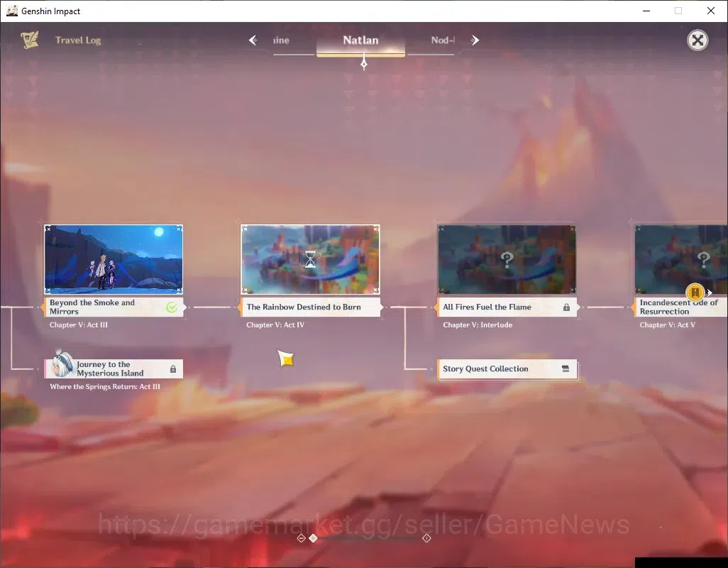Switch to the Nod-Krai region tab
This screenshot has height=568, width=728.
443,40
